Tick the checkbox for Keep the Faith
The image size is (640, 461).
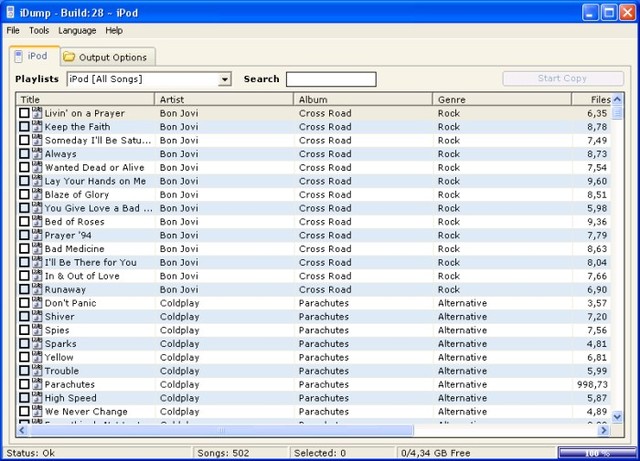(24, 127)
